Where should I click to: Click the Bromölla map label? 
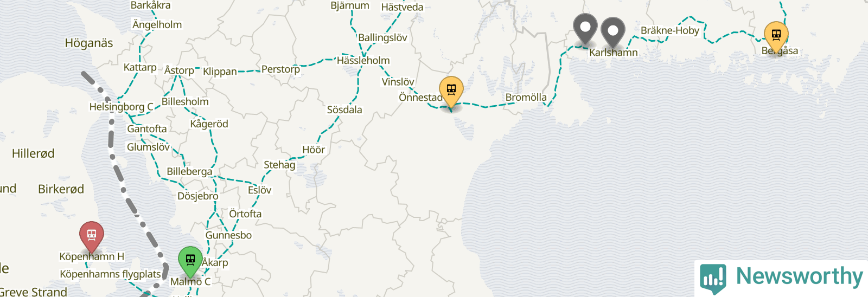pos(526,98)
